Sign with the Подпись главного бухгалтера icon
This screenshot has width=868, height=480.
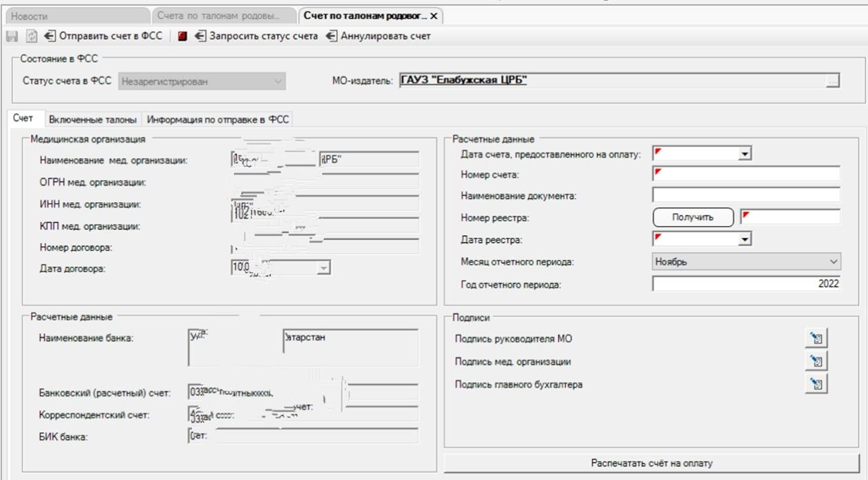point(816,384)
